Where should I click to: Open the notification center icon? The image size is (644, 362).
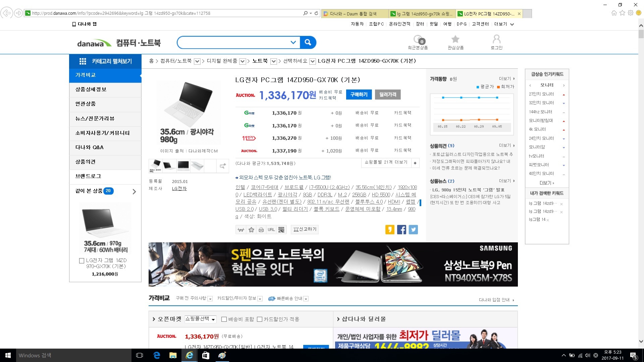click(633, 355)
